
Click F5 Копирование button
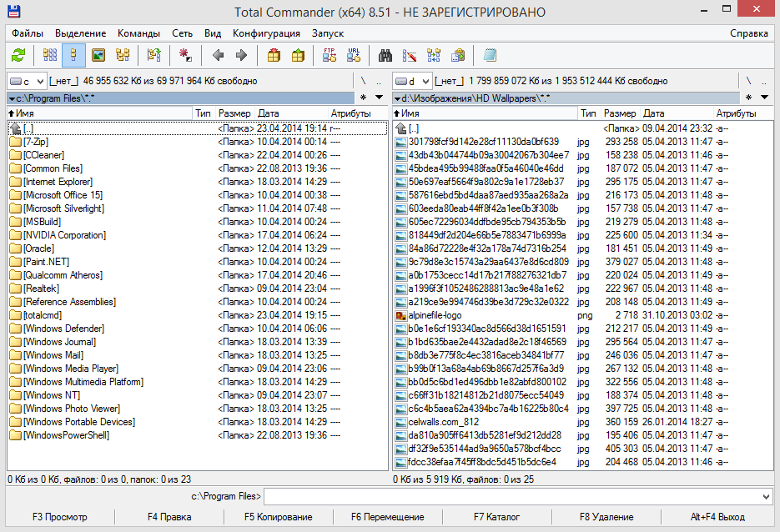click(278, 517)
